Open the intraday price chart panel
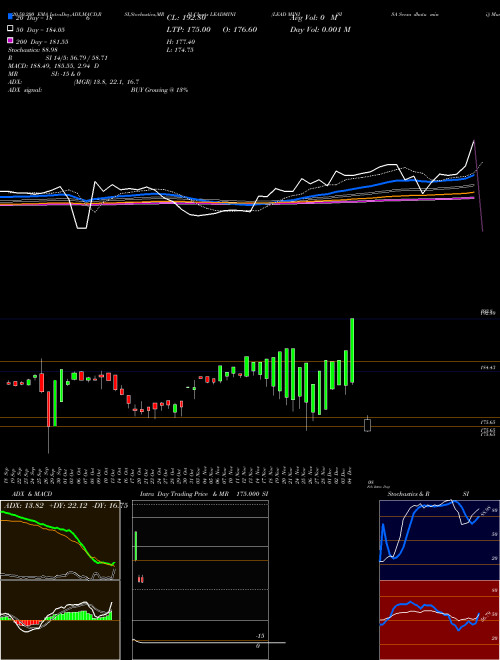Image resolution: width=500 pixels, height=660 pixels. coord(200,580)
